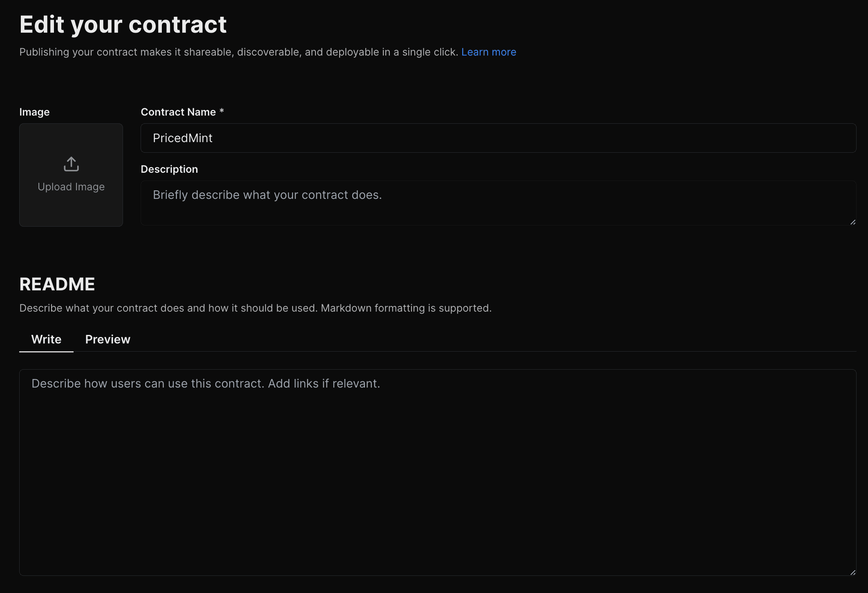Click the Contract Name label
868x593 pixels.
pos(178,112)
